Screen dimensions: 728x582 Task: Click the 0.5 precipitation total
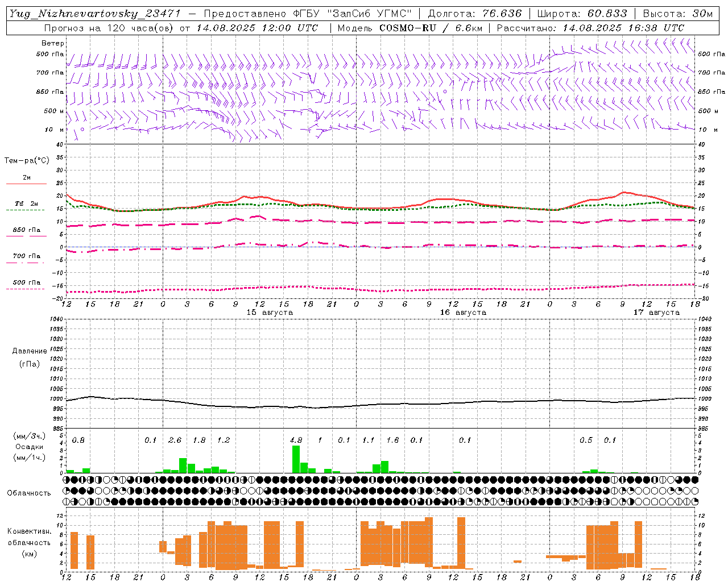[586, 440]
